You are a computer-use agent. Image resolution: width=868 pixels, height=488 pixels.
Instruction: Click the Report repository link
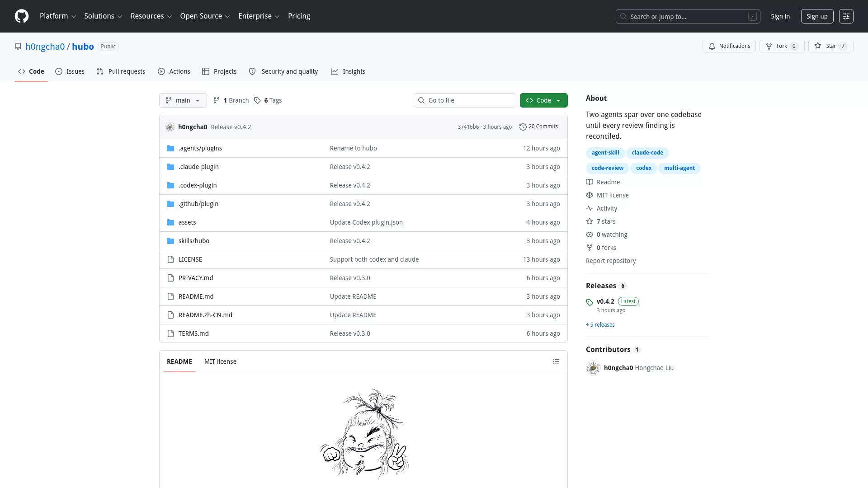point(611,261)
